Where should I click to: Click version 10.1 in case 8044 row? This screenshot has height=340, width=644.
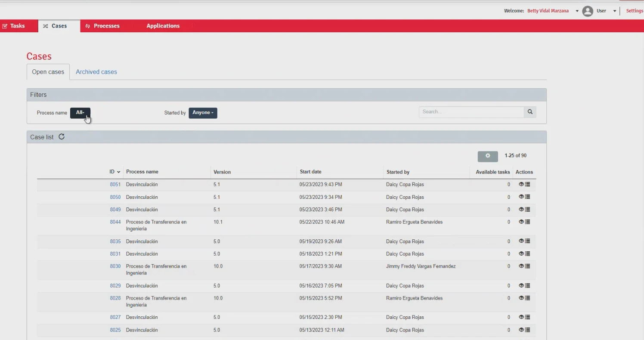tap(218, 222)
